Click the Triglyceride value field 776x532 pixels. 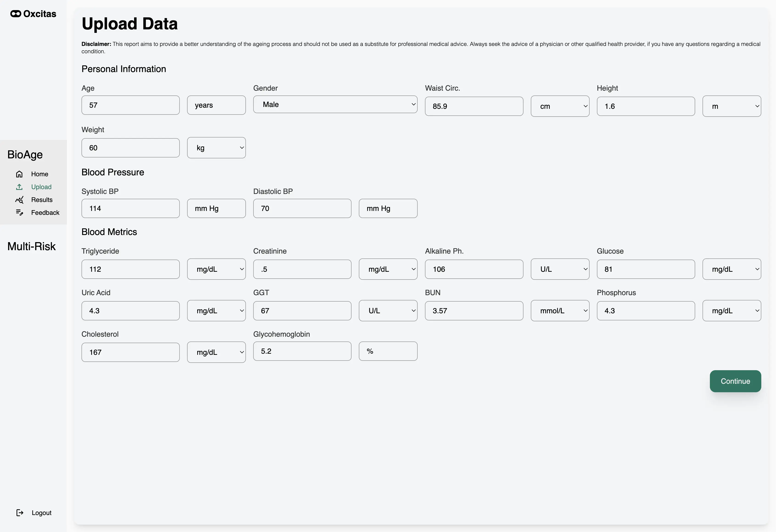131,269
